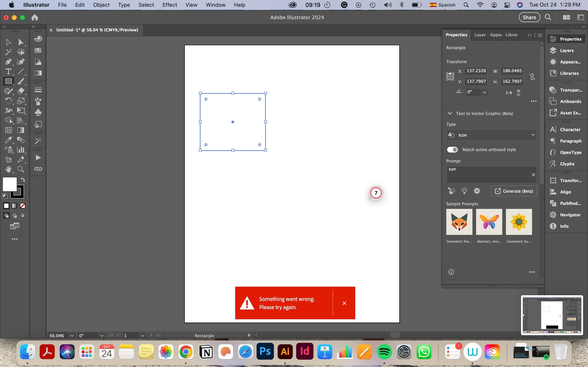Toggle Match active artboard style switch

452,149
